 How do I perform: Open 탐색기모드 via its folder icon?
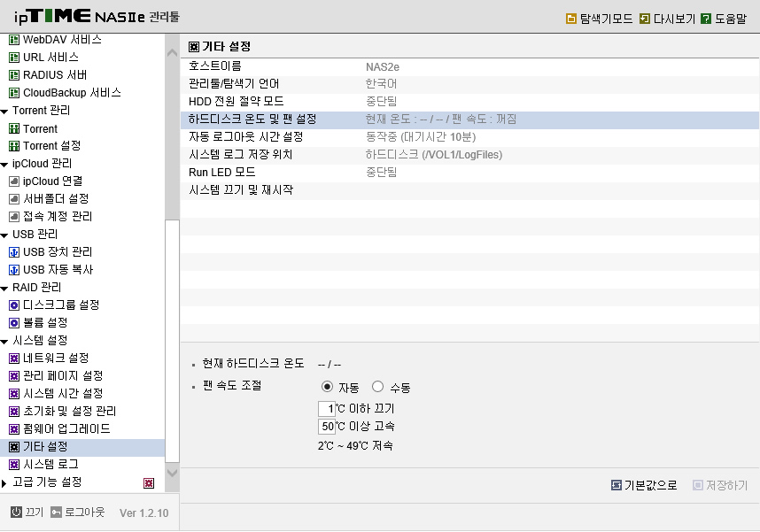[x=571, y=19]
